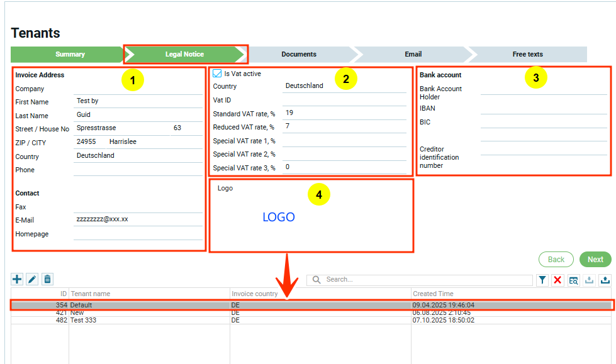Image resolution: width=616 pixels, height=364 pixels.
Task: Click the add new tenant plus icon
Action: pos(17,279)
